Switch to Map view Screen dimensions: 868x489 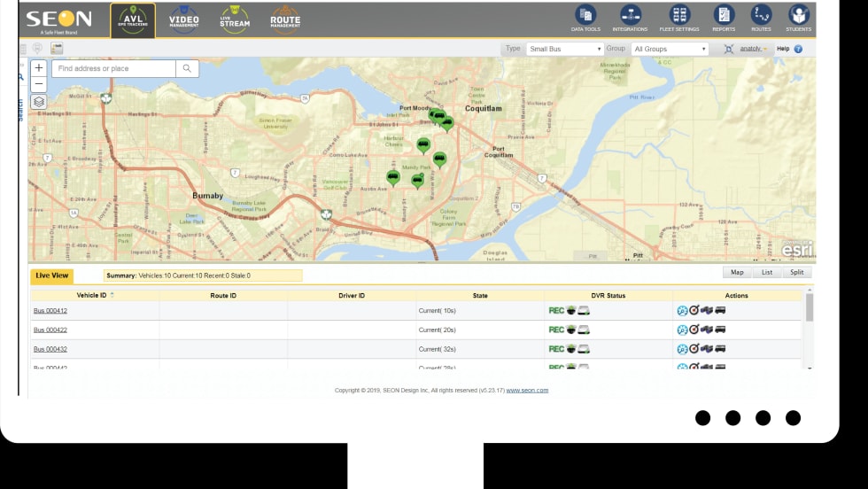(737, 273)
